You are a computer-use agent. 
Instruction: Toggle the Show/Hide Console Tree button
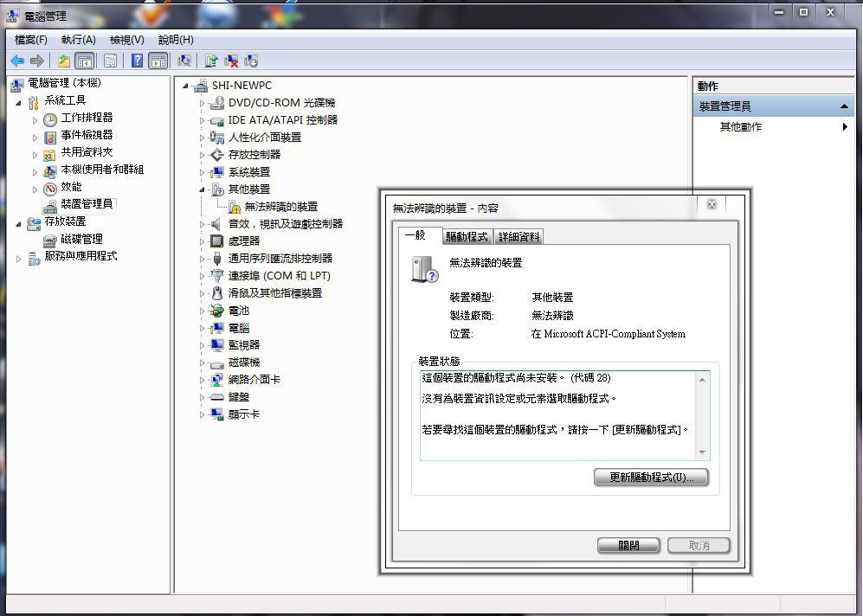(x=84, y=61)
